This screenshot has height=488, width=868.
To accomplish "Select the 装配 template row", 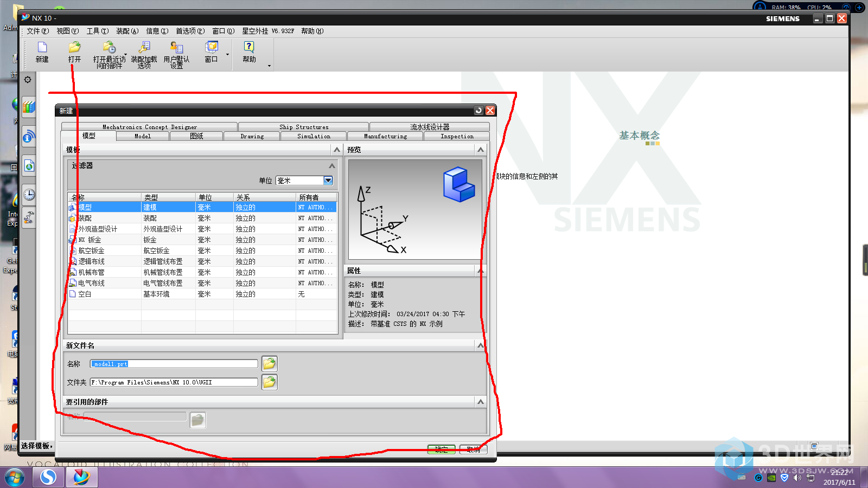I will 202,218.
